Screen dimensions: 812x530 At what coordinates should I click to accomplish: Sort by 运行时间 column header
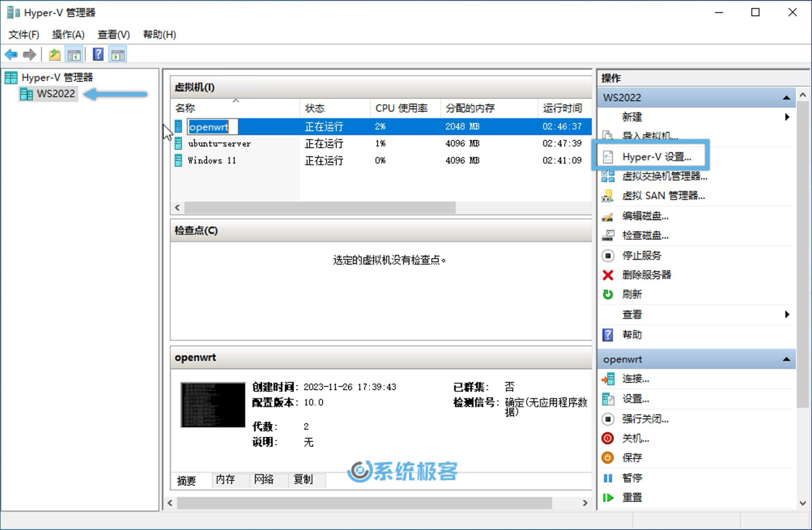pyautogui.click(x=565, y=108)
